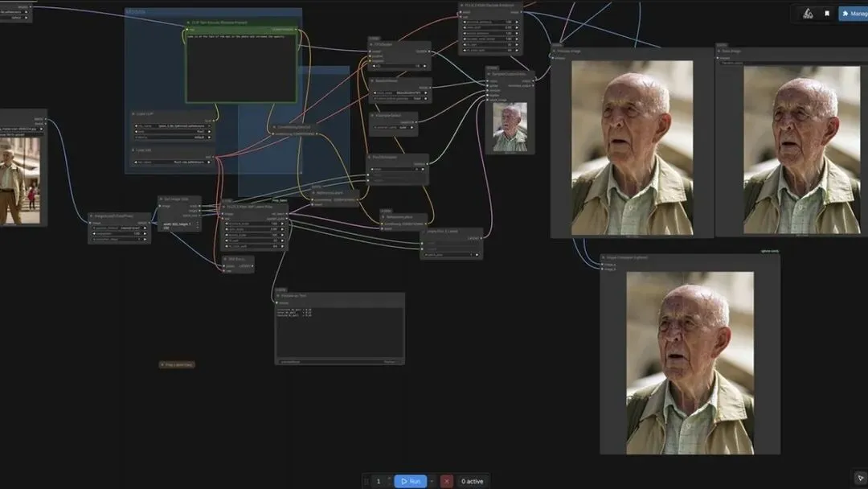Click the large image in Preview Image node
Viewport: 868px width, 489px height.
632,147
